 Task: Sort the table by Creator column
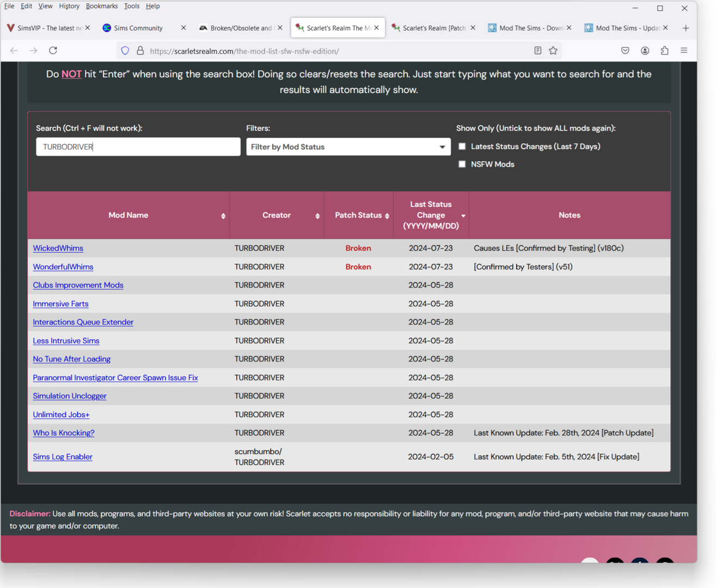277,215
